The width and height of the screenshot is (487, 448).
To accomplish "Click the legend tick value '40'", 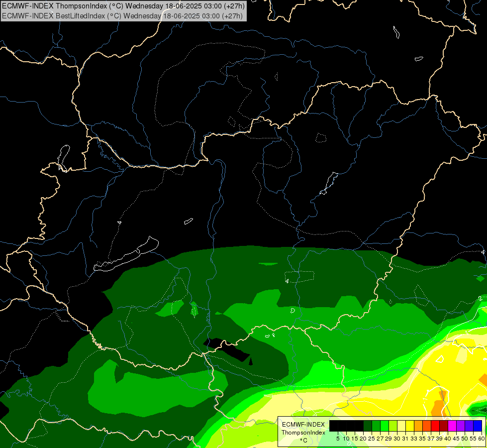I will coord(447,439).
